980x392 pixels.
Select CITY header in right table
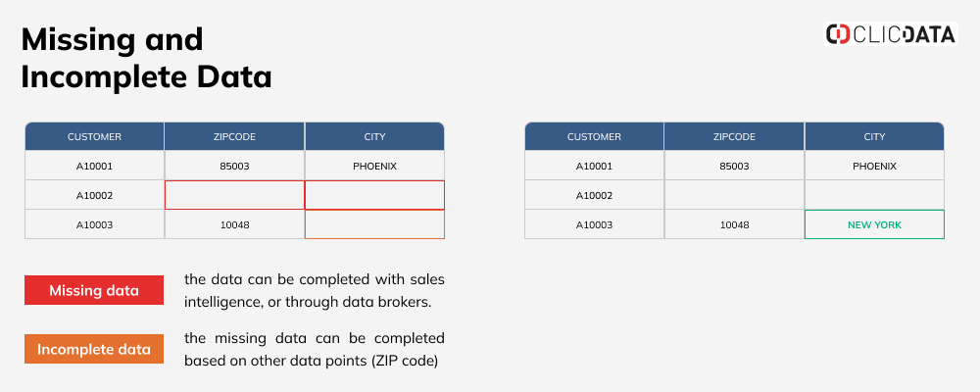click(x=874, y=136)
